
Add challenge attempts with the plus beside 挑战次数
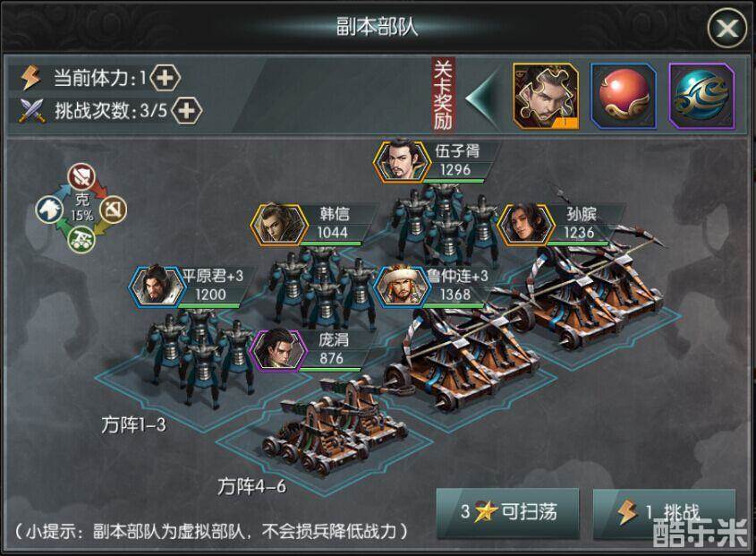(x=187, y=111)
